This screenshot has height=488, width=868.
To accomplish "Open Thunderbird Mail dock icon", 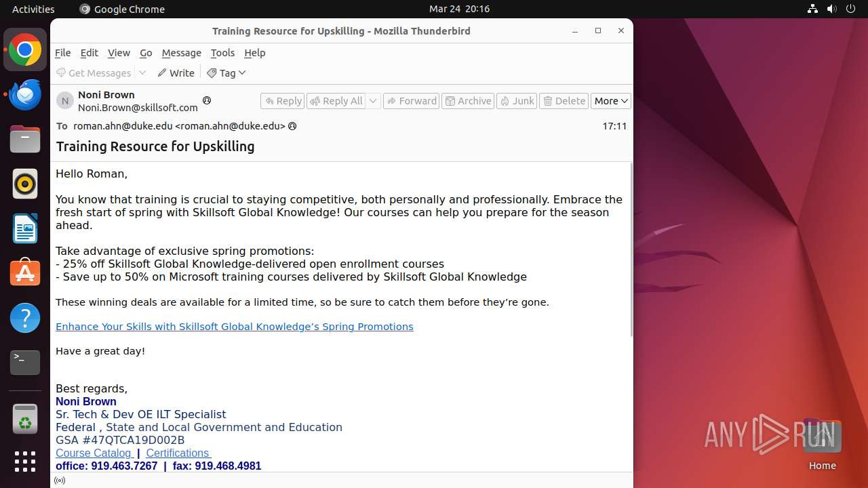I will pos(25,94).
